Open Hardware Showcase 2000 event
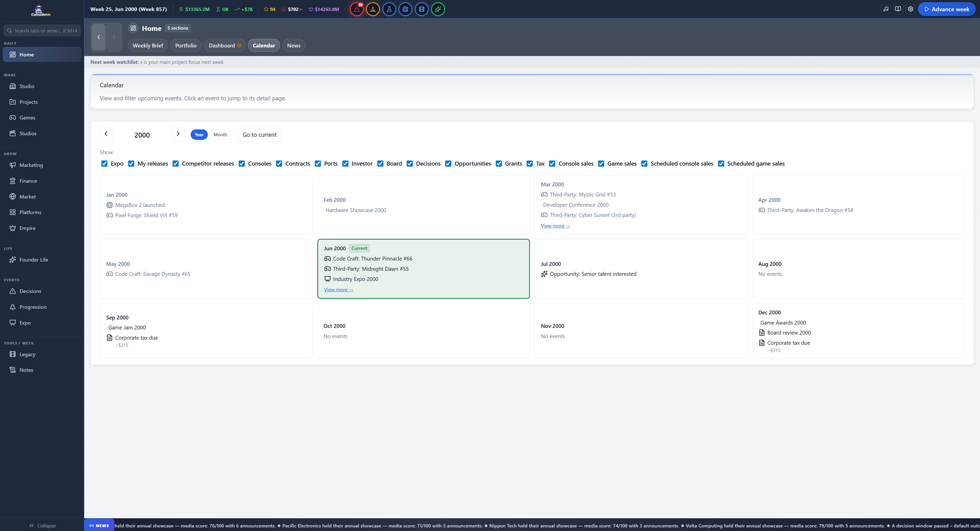 [355, 210]
